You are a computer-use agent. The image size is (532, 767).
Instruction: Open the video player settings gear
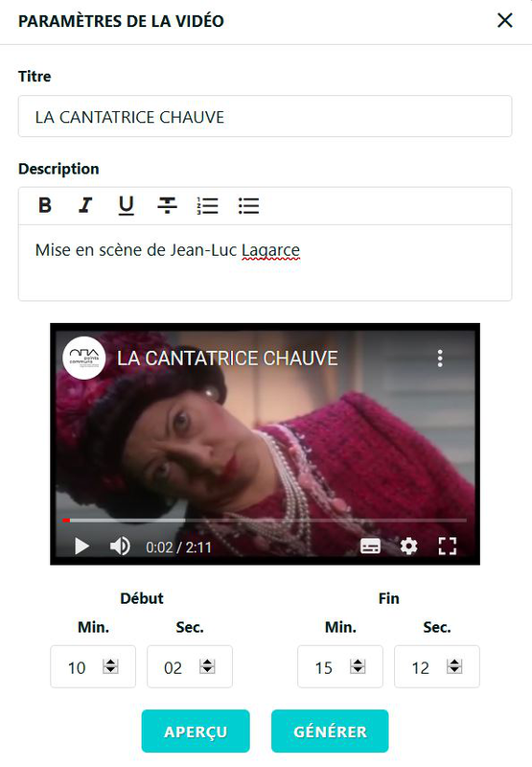(408, 546)
